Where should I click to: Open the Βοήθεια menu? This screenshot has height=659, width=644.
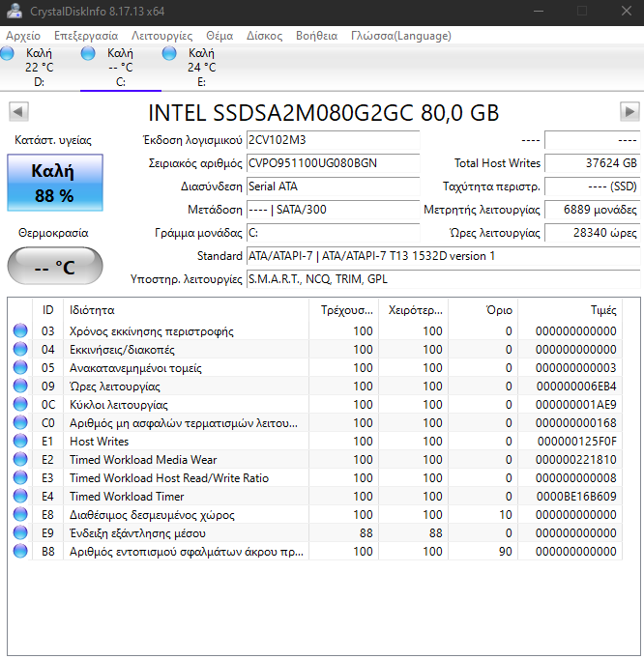[317, 36]
